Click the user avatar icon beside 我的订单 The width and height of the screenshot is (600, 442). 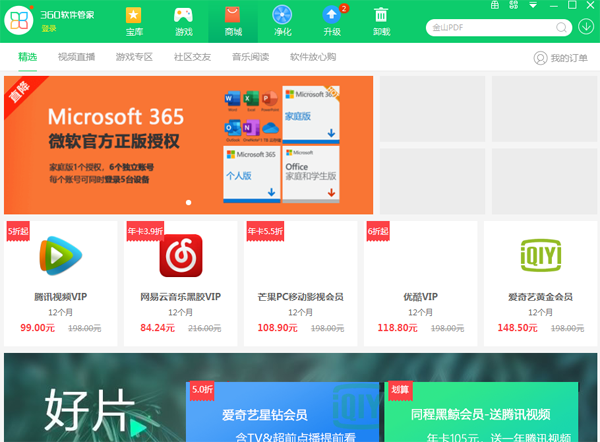coord(540,58)
